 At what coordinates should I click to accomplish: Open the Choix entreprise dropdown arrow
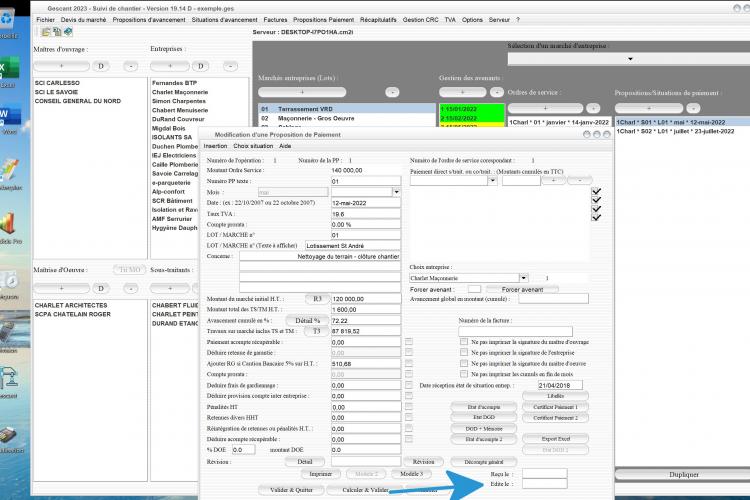click(x=524, y=278)
